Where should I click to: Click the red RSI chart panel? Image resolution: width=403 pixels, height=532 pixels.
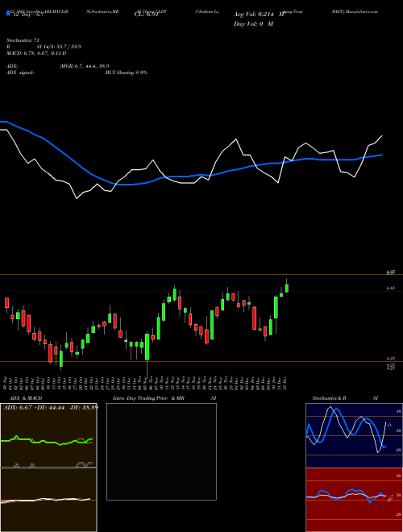coord(354,500)
